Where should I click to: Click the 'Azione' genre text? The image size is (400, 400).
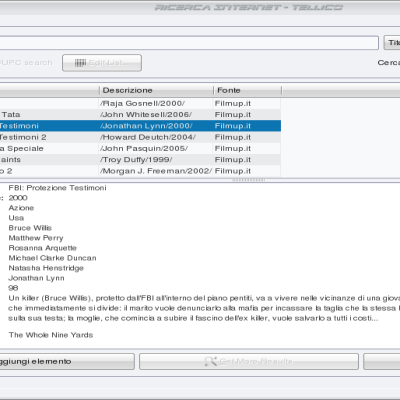click(x=21, y=208)
